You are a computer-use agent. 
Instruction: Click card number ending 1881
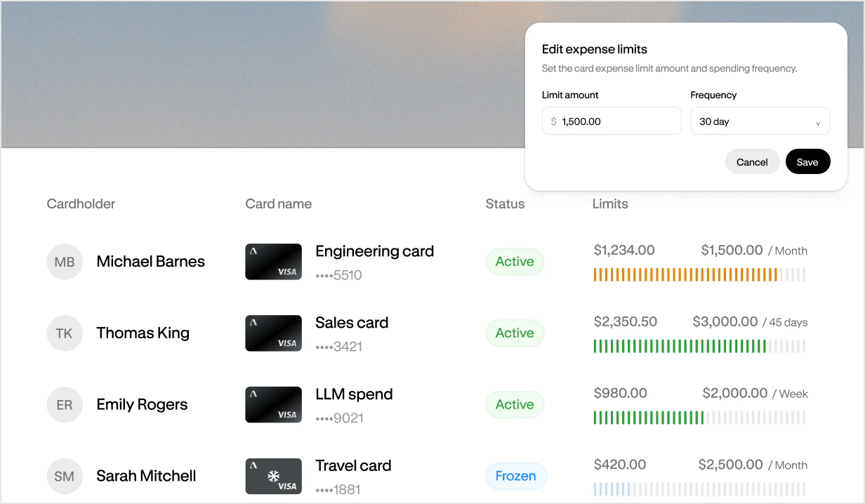[338, 490]
